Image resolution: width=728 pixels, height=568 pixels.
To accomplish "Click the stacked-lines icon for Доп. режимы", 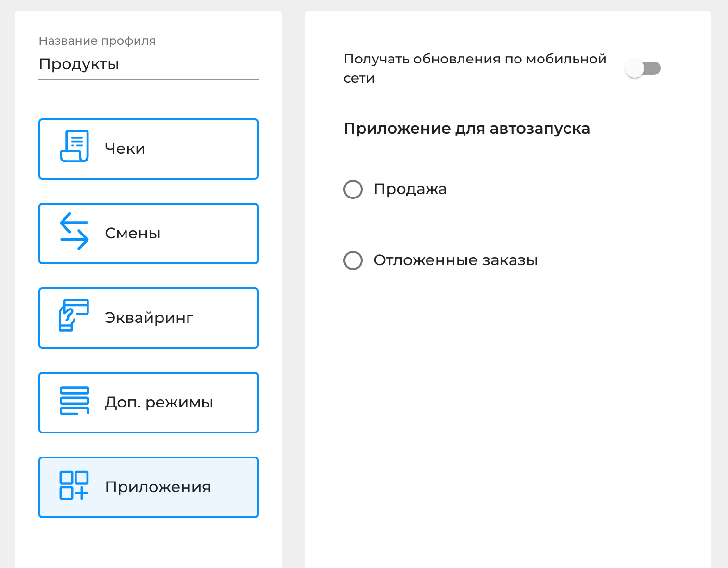I will (x=74, y=401).
